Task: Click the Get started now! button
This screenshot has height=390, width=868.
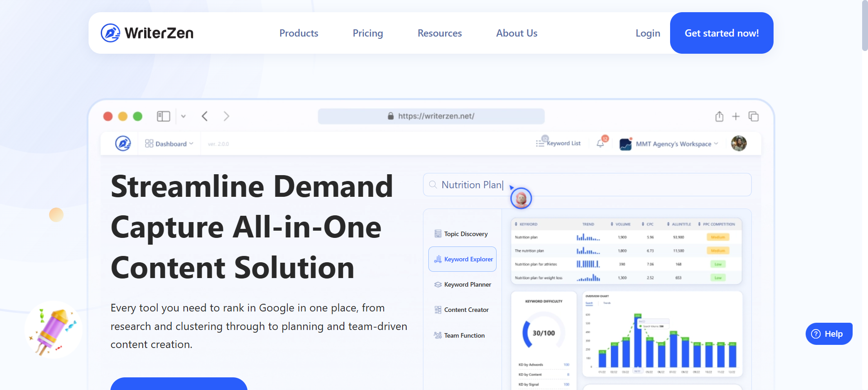Action: (x=722, y=33)
